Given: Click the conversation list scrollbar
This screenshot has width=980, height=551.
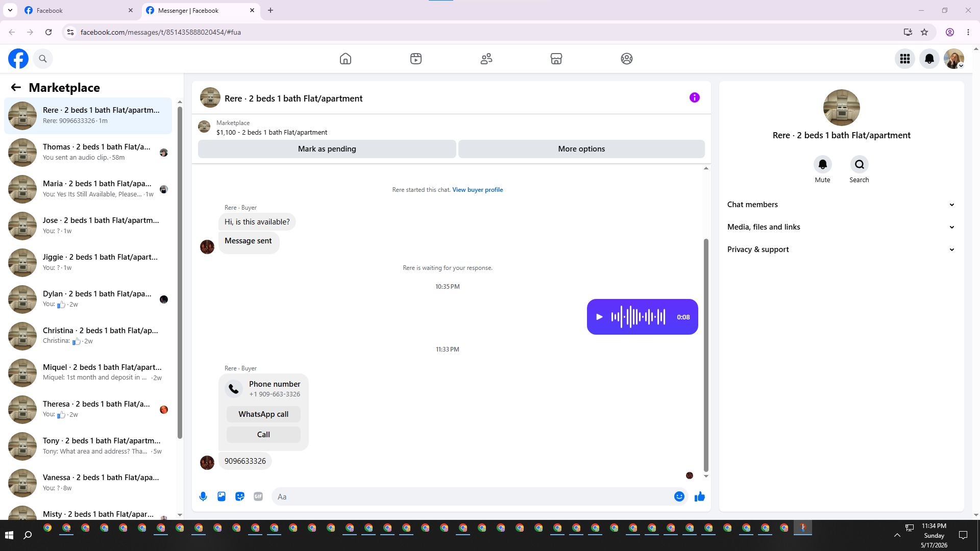Looking at the screenshot, I should [180, 272].
